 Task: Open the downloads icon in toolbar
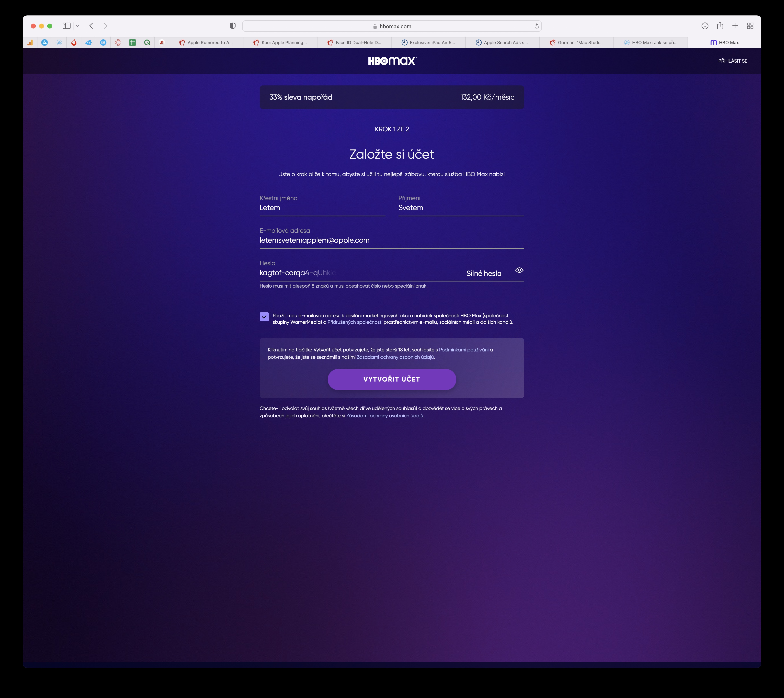705,26
